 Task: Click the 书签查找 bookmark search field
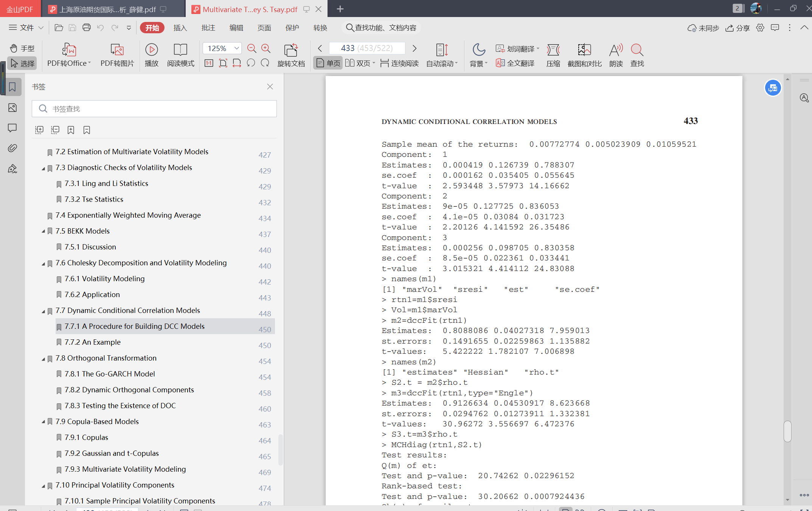click(x=154, y=109)
